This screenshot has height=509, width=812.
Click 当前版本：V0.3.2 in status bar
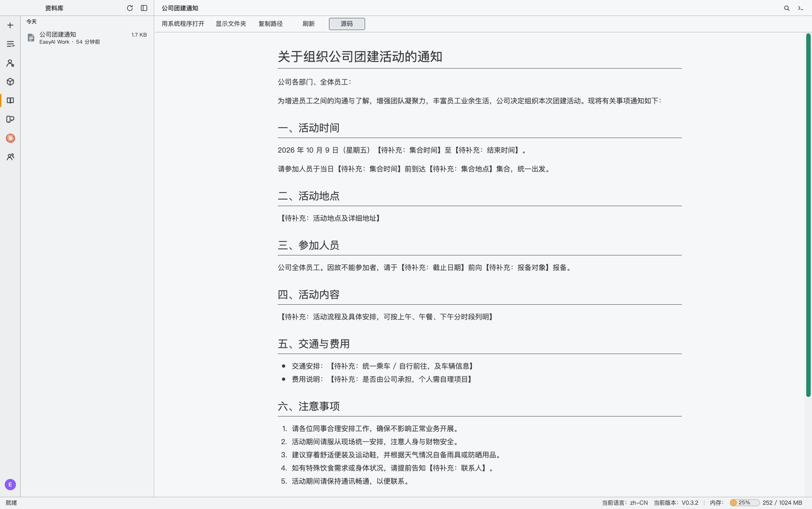coord(676,502)
